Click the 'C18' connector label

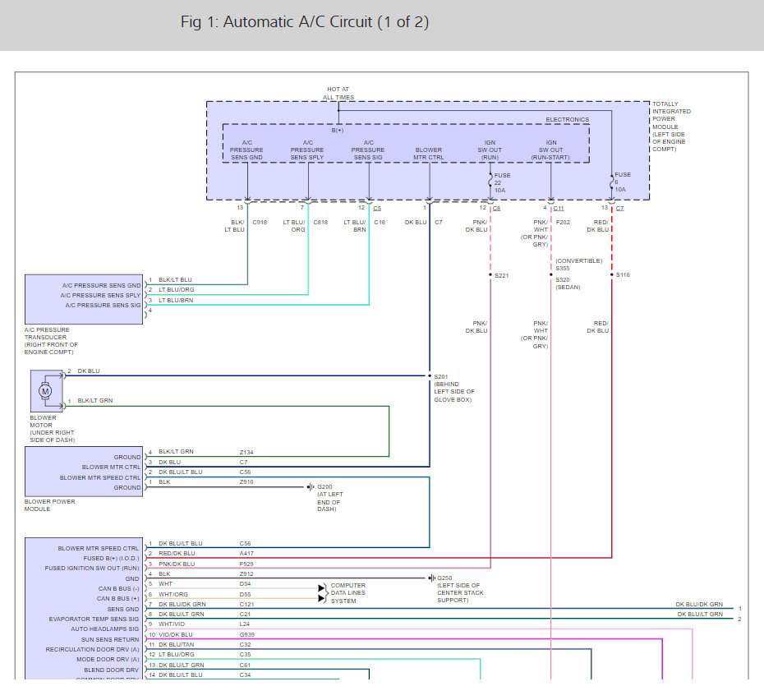[380, 223]
